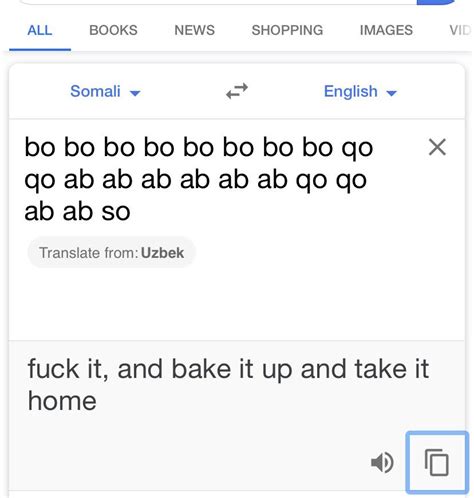The height and width of the screenshot is (498, 474).
Task: Open the Shopping results tab
Action: 287,30
